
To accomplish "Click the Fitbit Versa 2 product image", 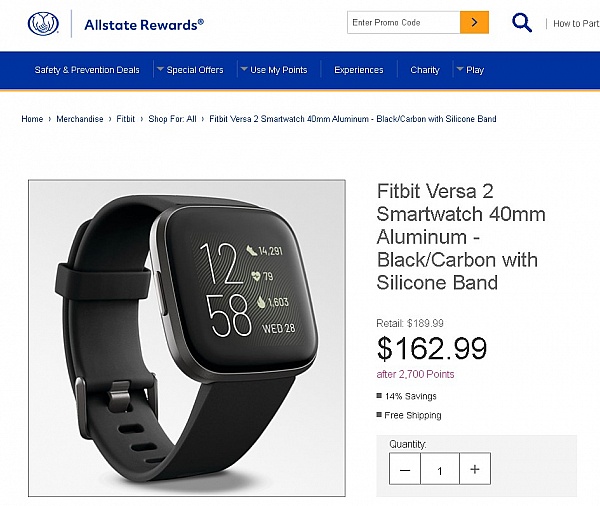I will [x=187, y=338].
